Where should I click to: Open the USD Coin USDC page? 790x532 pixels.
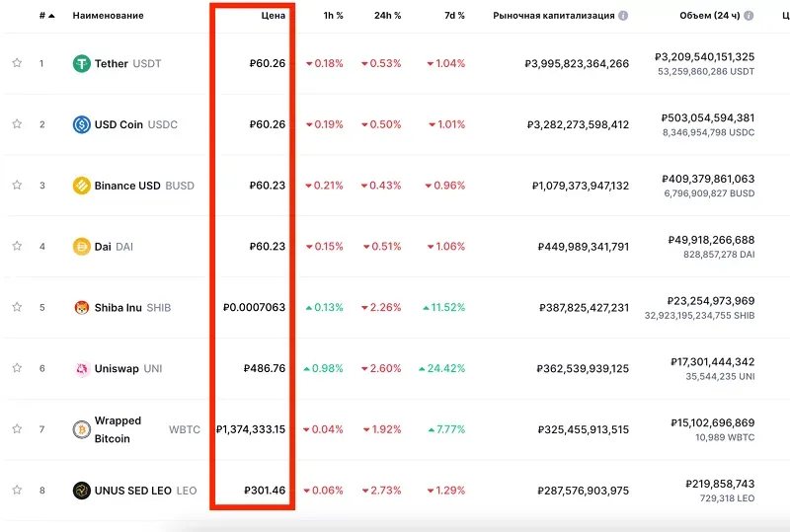[136, 124]
